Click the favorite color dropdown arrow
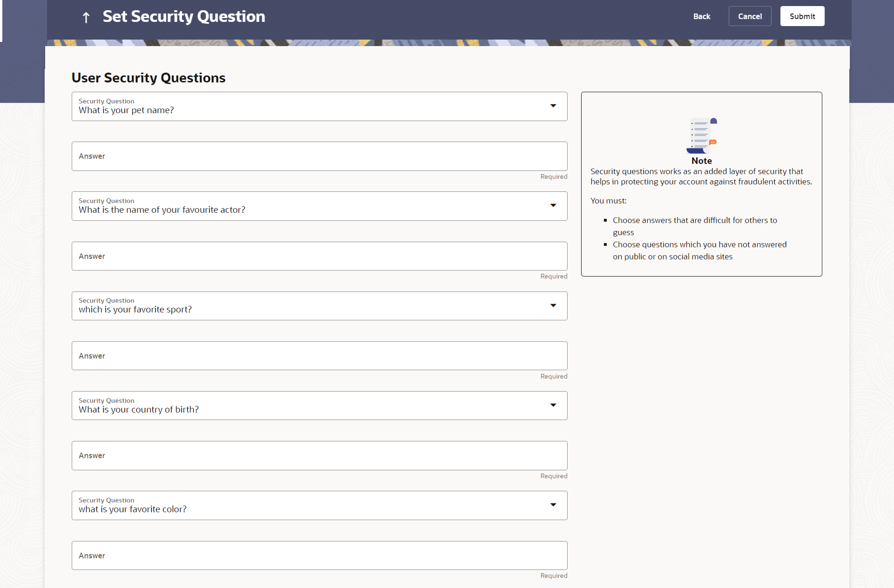The height and width of the screenshot is (588, 894). pos(553,505)
